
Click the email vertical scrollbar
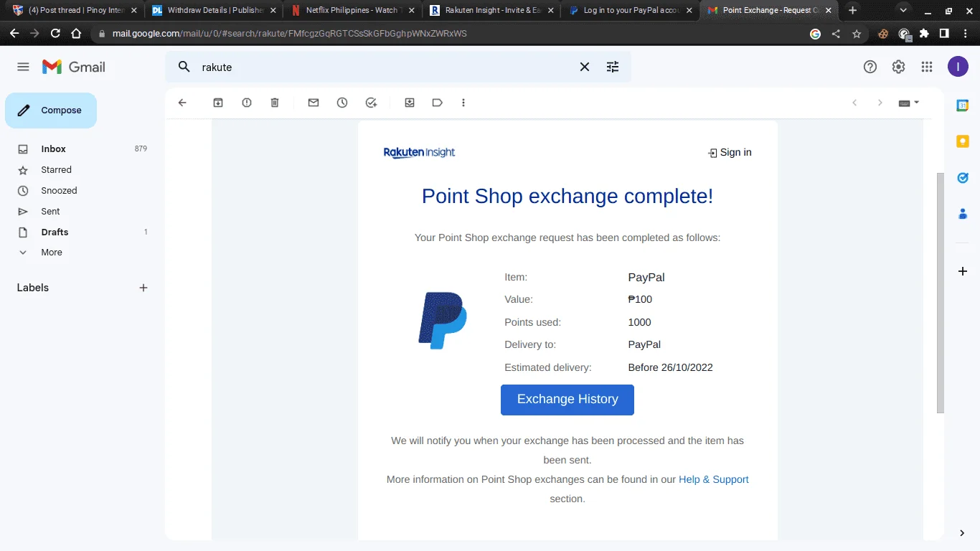pyautogui.click(x=941, y=293)
